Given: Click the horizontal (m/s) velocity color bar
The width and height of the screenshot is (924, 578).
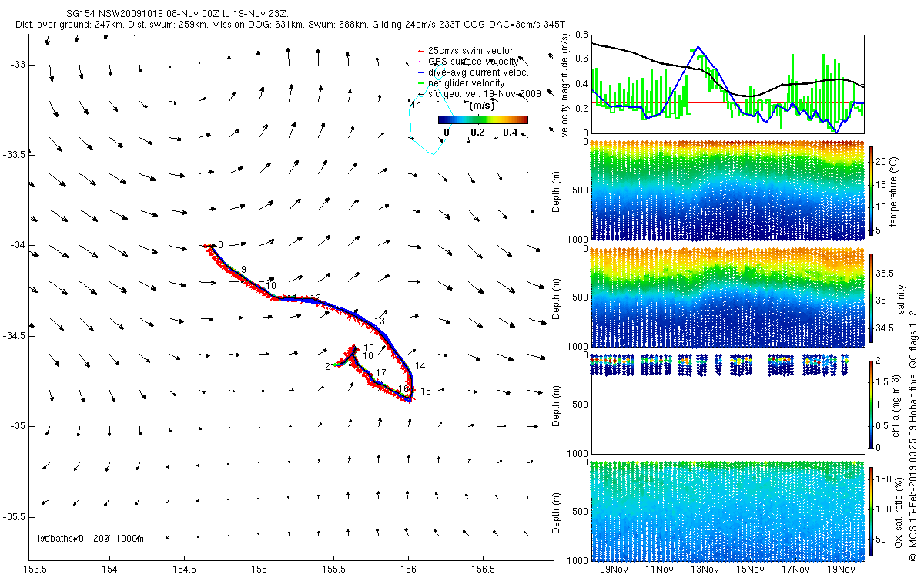Looking at the screenshot, I should 483,119.
